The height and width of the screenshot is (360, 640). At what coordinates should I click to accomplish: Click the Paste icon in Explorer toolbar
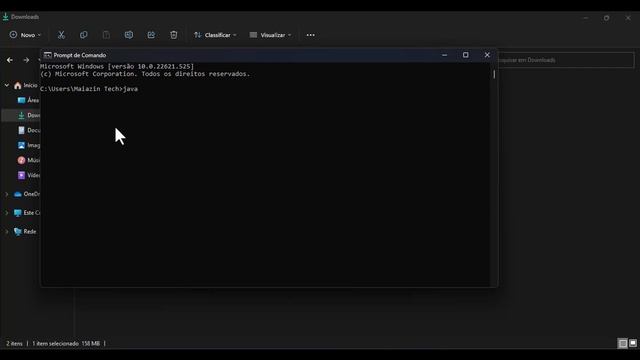pos(106,35)
